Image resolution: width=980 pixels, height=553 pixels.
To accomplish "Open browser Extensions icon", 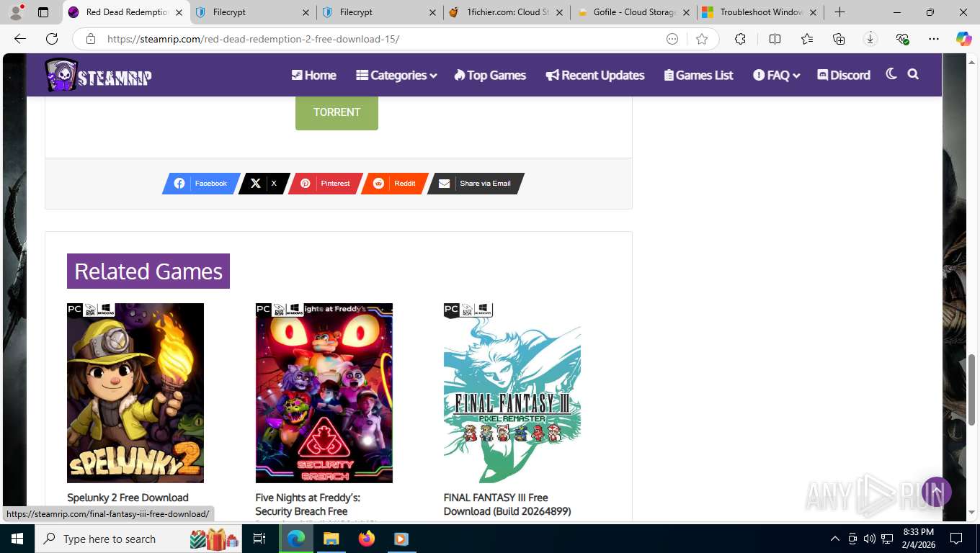I will coord(740,39).
